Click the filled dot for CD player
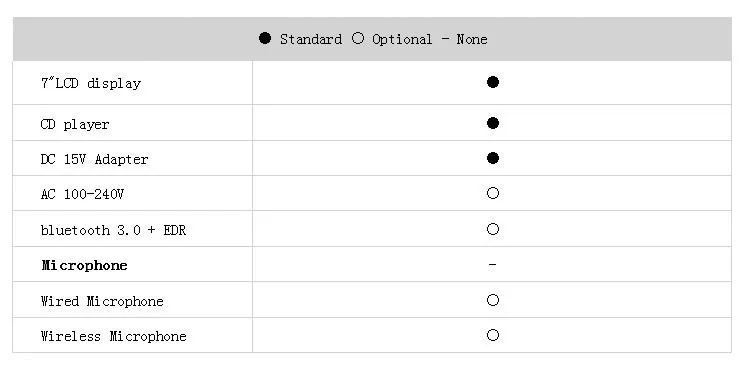 [493, 123]
